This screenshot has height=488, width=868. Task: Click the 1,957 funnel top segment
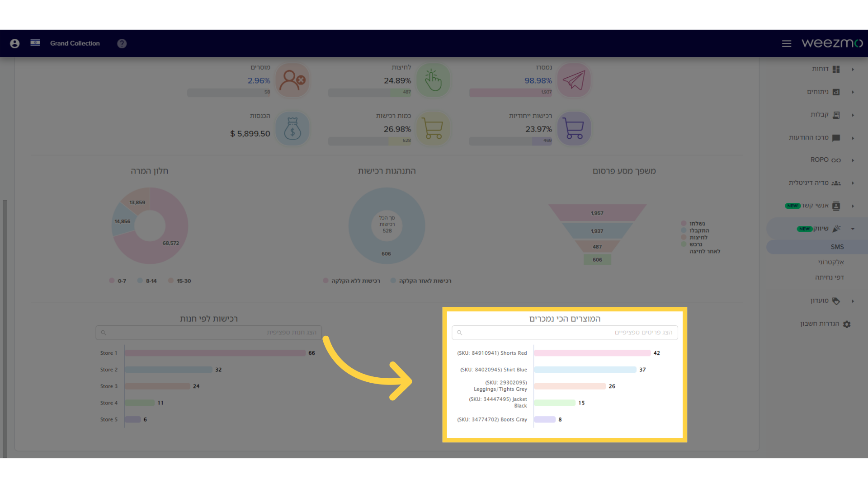[597, 213]
